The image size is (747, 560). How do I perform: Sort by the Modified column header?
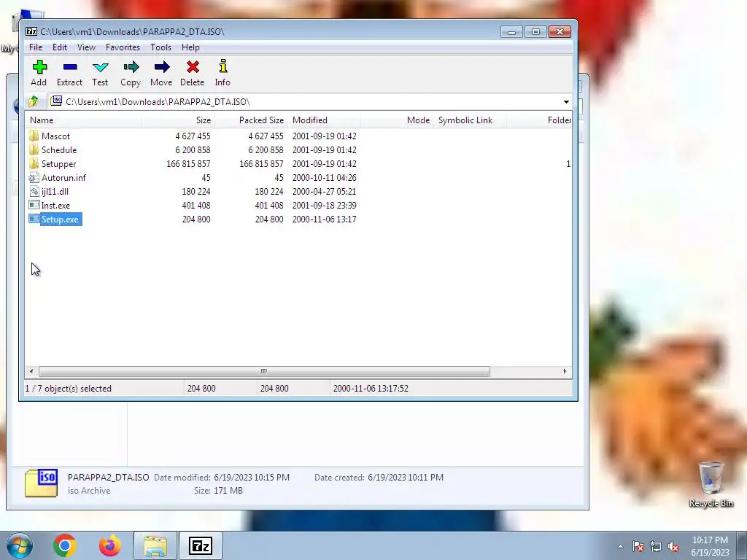(325, 120)
